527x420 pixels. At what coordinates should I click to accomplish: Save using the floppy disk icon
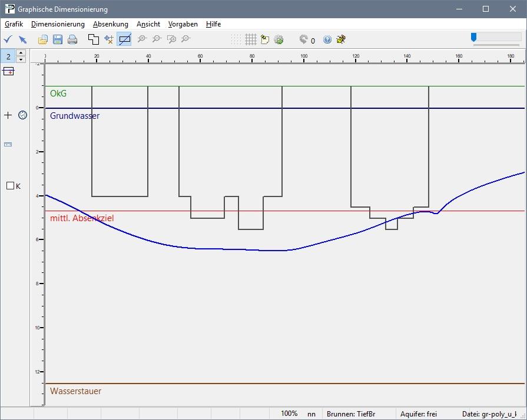tap(58, 39)
